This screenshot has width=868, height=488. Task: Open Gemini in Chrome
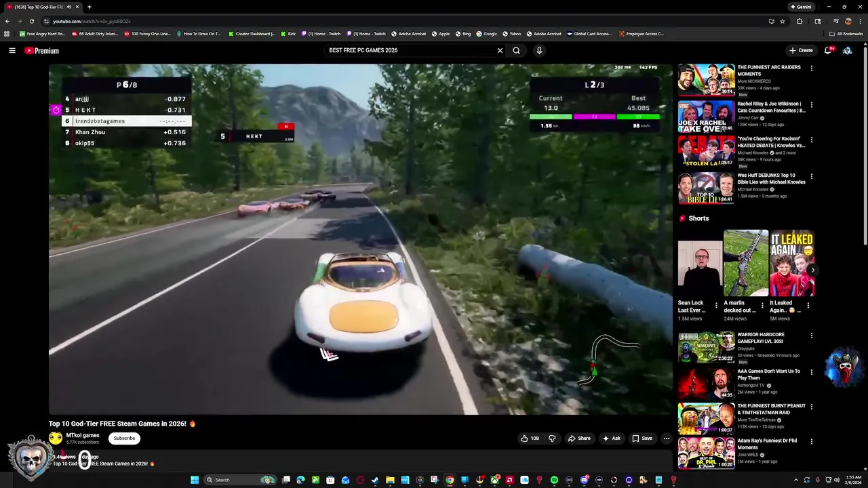(801, 7)
